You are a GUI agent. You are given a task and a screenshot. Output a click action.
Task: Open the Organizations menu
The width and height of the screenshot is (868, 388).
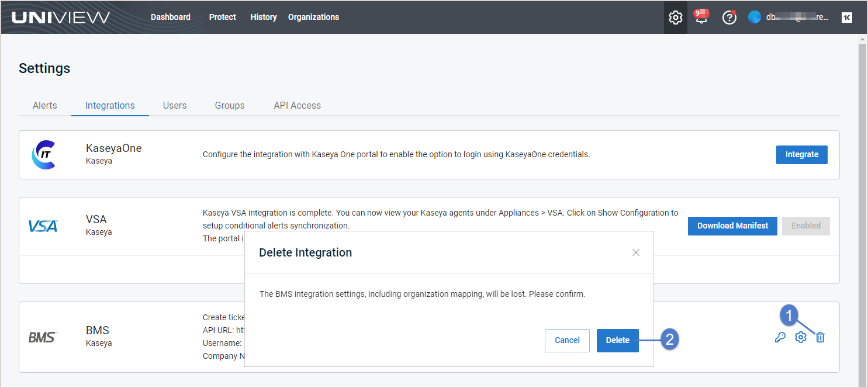313,17
